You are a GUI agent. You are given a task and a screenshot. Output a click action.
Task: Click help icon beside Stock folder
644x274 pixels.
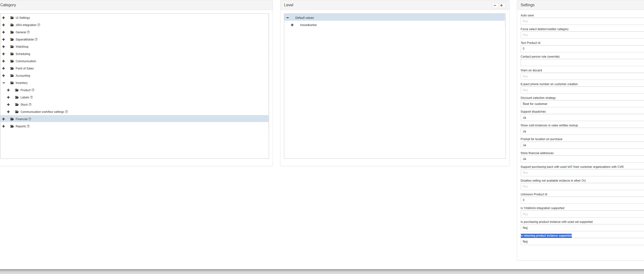pos(30,104)
